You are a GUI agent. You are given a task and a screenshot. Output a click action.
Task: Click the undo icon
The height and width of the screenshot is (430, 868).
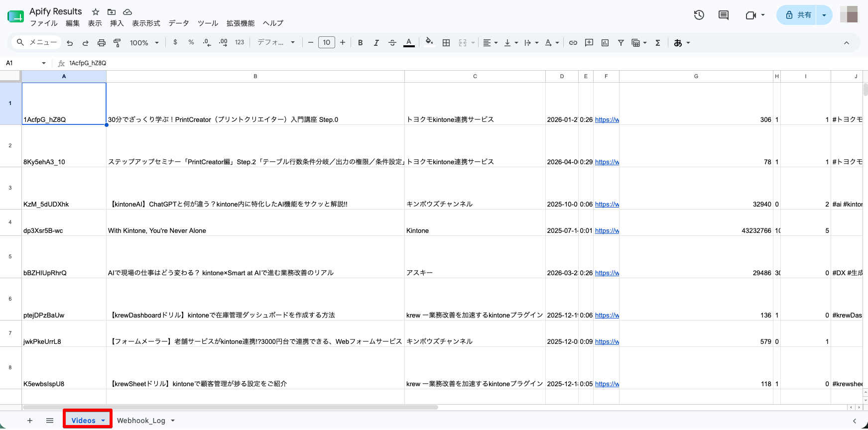point(70,43)
